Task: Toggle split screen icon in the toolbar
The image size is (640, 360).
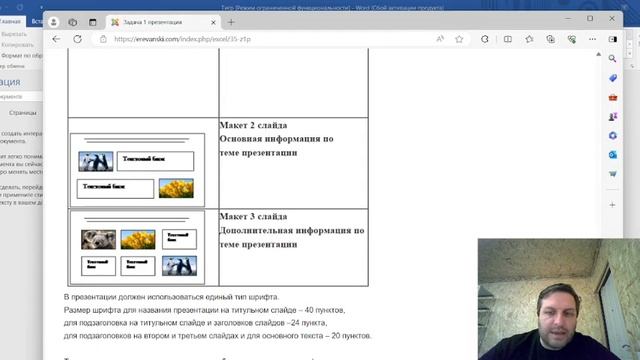Action: pos(508,39)
